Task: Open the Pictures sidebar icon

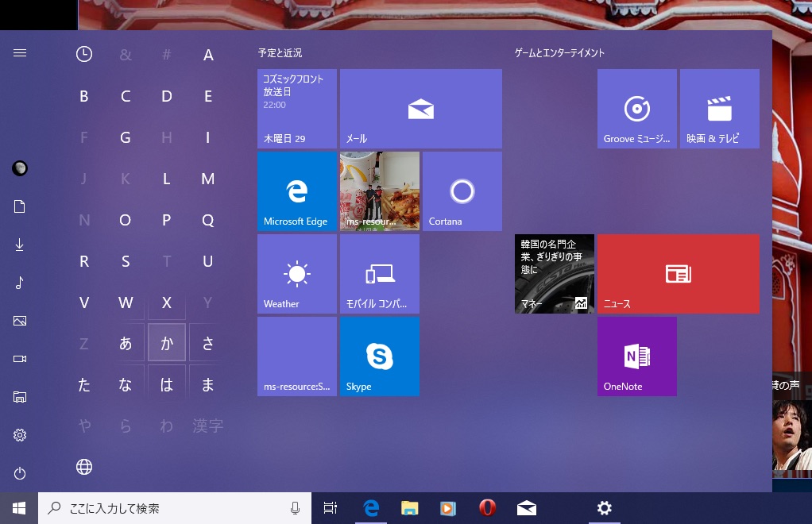Action: click(x=20, y=321)
